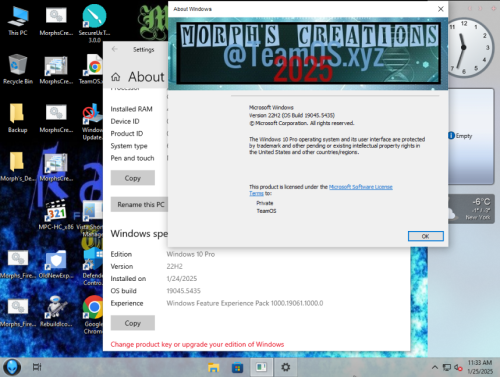
Task: Open Task View from the taskbar
Action: tap(37, 367)
